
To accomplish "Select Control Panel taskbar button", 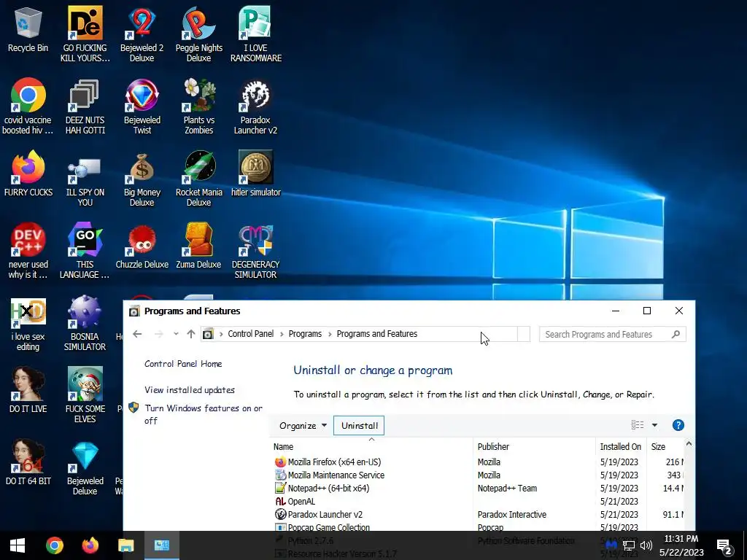I will click(162, 545).
